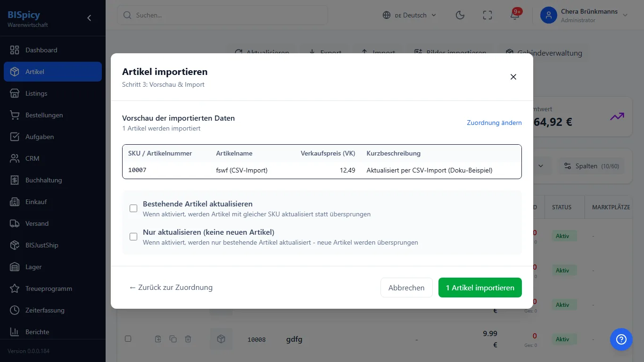Click the Spalten sliders icon
Image resolution: width=644 pixels, height=362 pixels.
(568, 166)
